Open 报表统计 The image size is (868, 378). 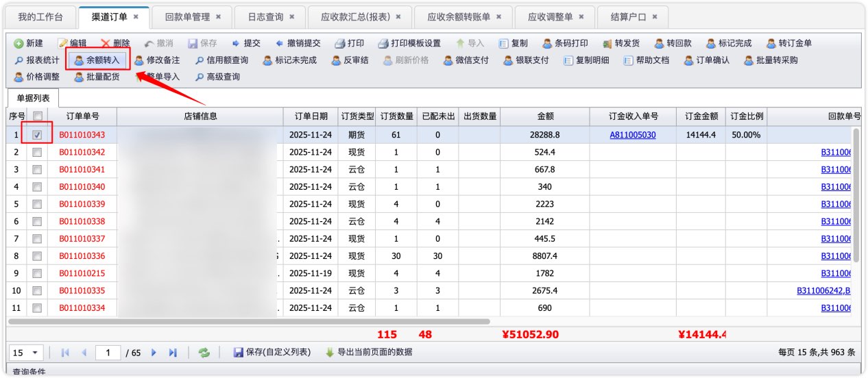pyautogui.click(x=37, y=60)
